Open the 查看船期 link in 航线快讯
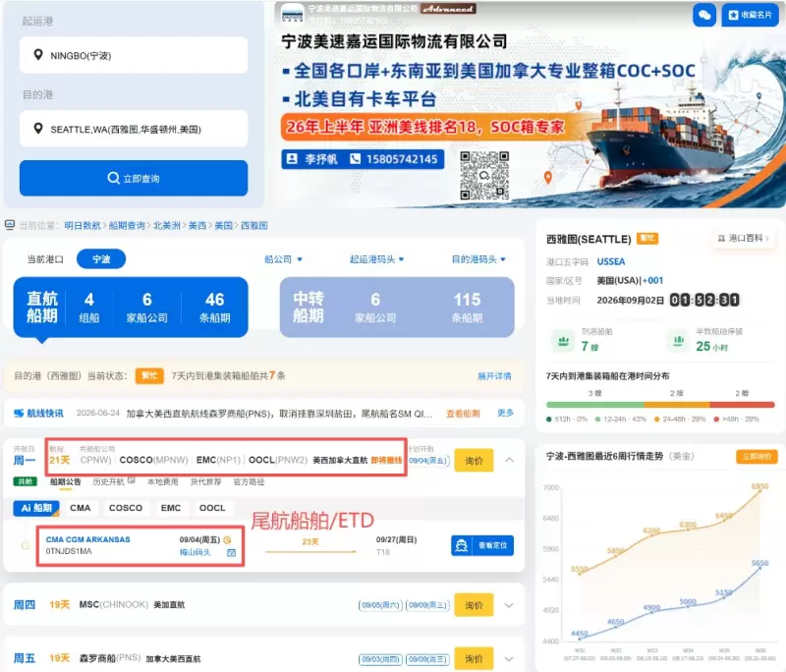This screenshot has height=672, width=786. [463, 414]
